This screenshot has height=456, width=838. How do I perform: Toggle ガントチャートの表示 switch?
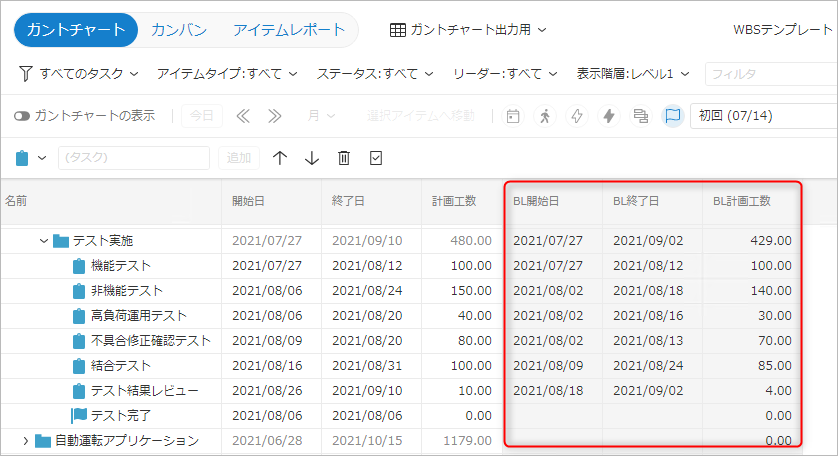click(x=22, y=116)
